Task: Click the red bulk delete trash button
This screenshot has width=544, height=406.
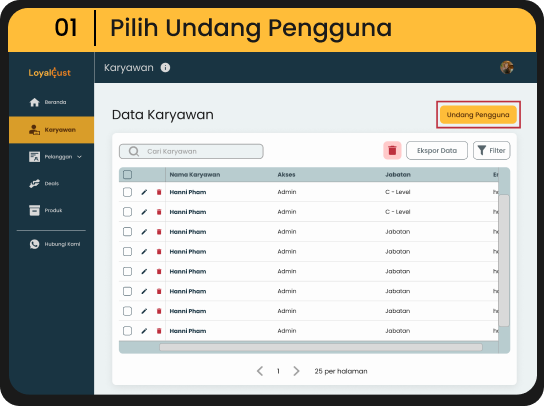Action: point(392,151)
